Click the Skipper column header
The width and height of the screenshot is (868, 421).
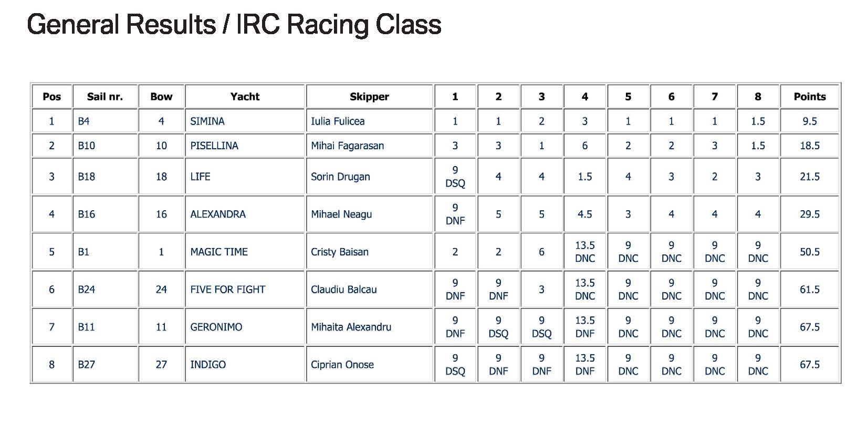pos(369,97)
